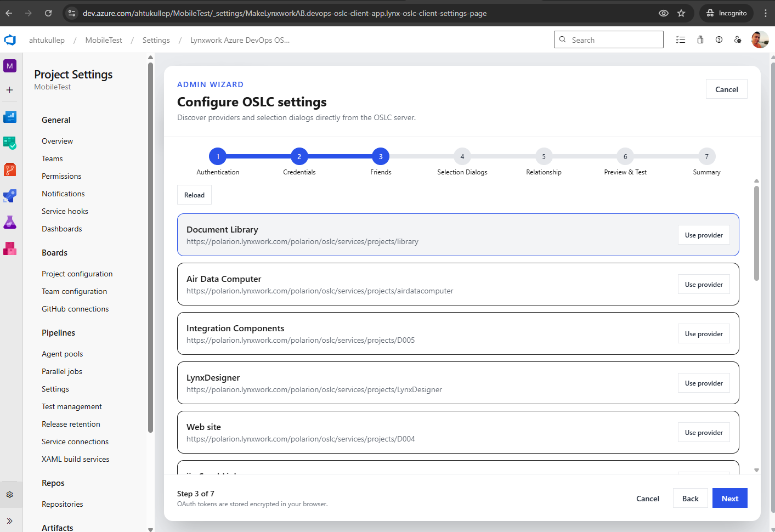Open the Pipelines rocket icon
Image resolution: width=775 pixels, height=532 pixels.
point(10,196)
